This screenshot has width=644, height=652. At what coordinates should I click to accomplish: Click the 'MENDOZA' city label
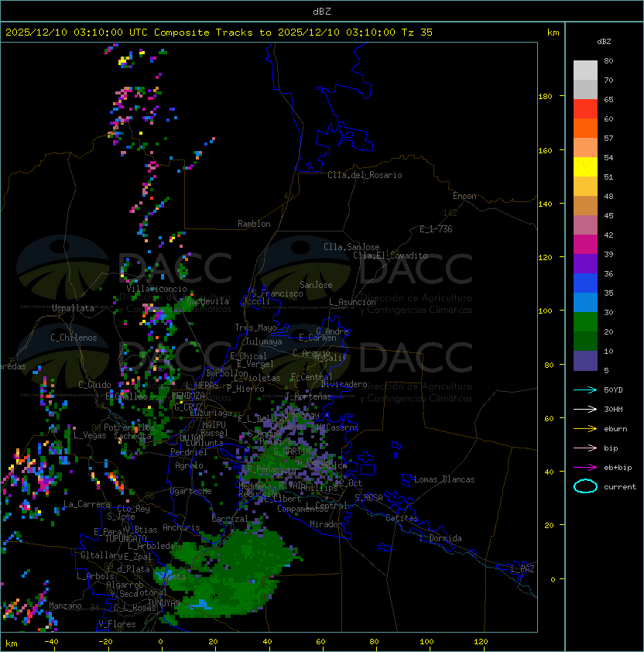point(188,396)
